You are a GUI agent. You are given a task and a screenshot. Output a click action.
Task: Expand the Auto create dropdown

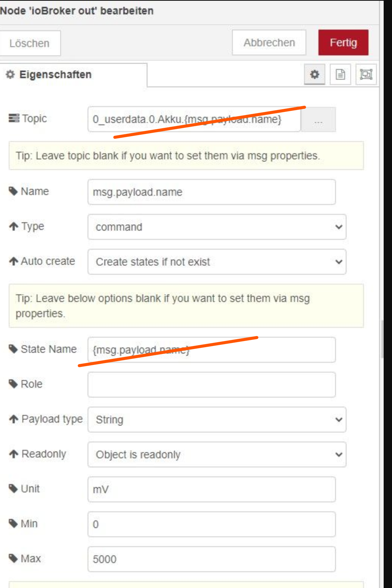(x=216, y=262)
